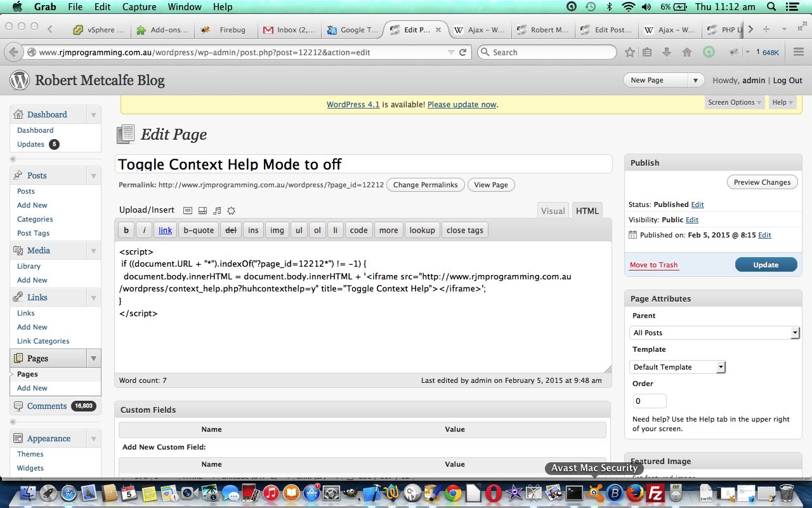The image size is (812, 508).
Task: Add an image via Upload/Insert icon
Action: (x=188, y=210)
